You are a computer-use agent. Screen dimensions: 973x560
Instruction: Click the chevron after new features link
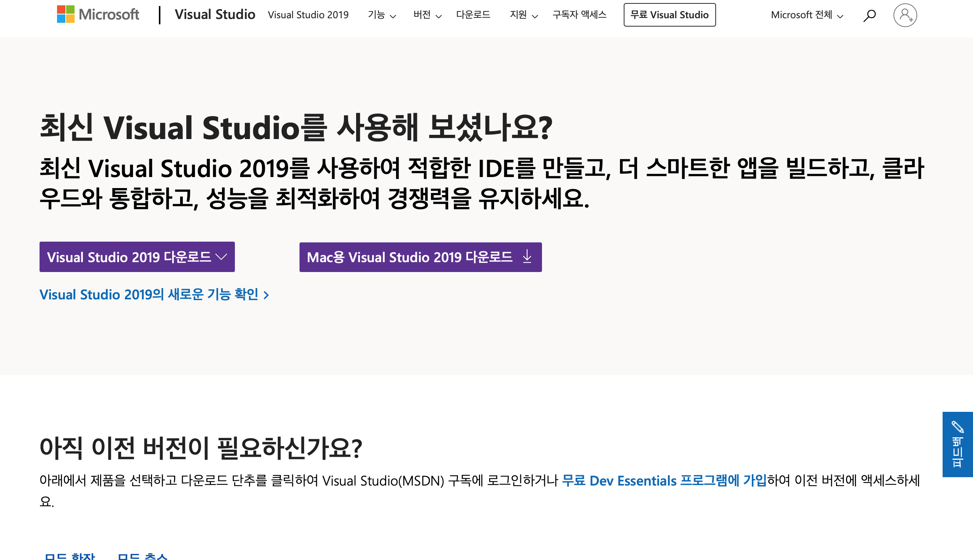(266, 295)
